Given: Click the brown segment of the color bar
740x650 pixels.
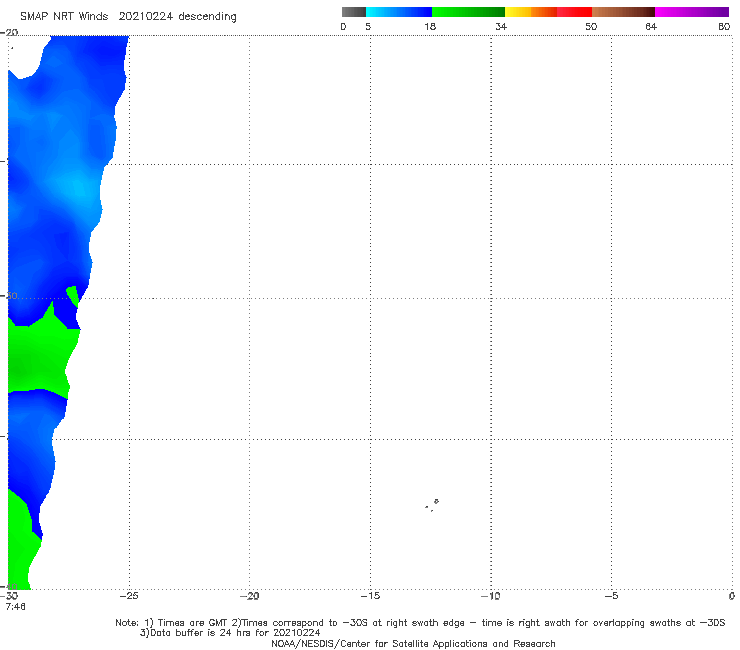Looking at the screenshot, I should tap(623, 12).
